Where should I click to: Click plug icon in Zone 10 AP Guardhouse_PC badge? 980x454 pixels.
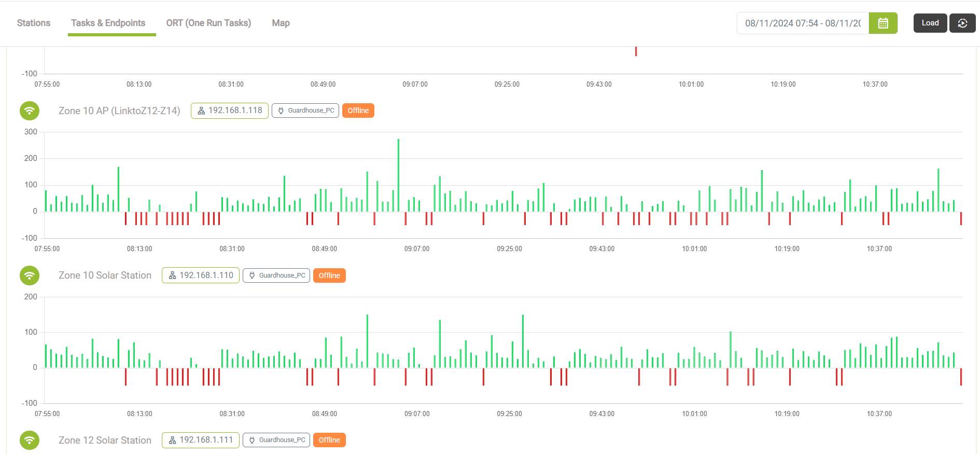pyautogui.click(x=281, y=111)
